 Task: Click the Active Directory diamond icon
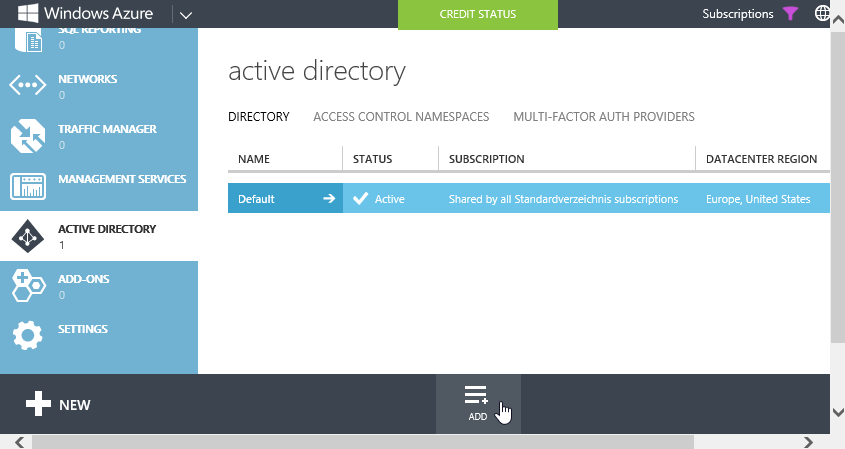(x=27, y=236)
